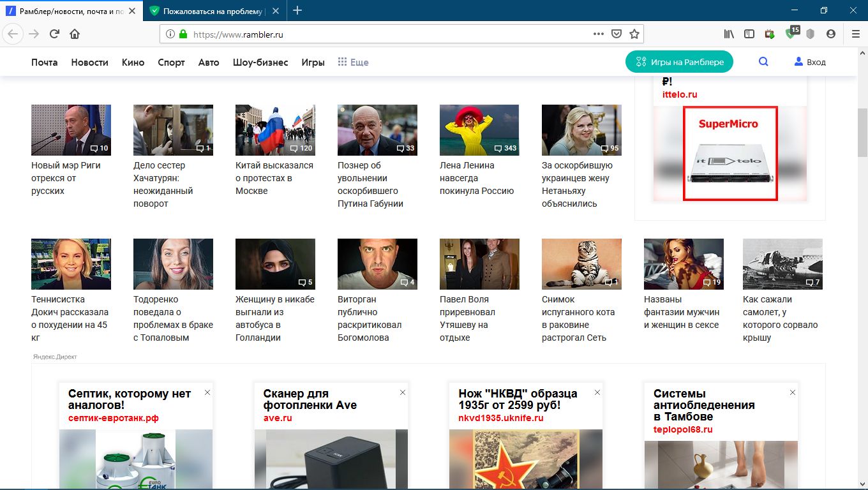Open Теннисистка Докич article

[x=70, y=318]
